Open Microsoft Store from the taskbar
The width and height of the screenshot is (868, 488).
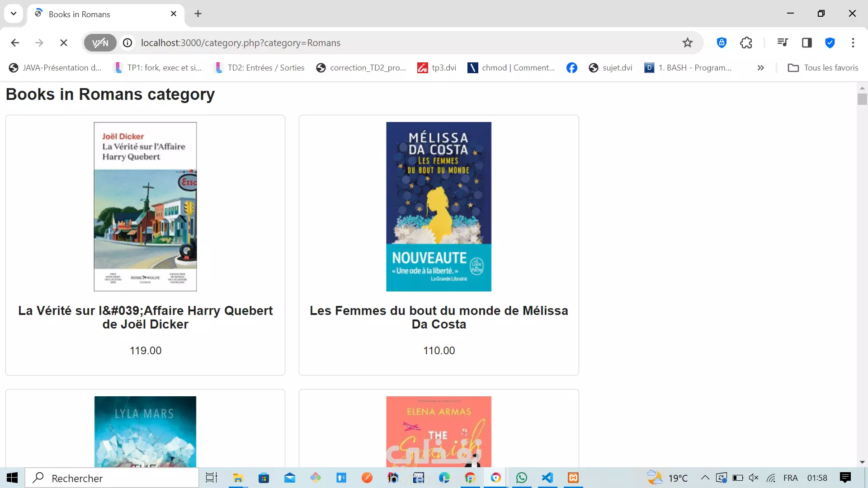tap(264, 478)
